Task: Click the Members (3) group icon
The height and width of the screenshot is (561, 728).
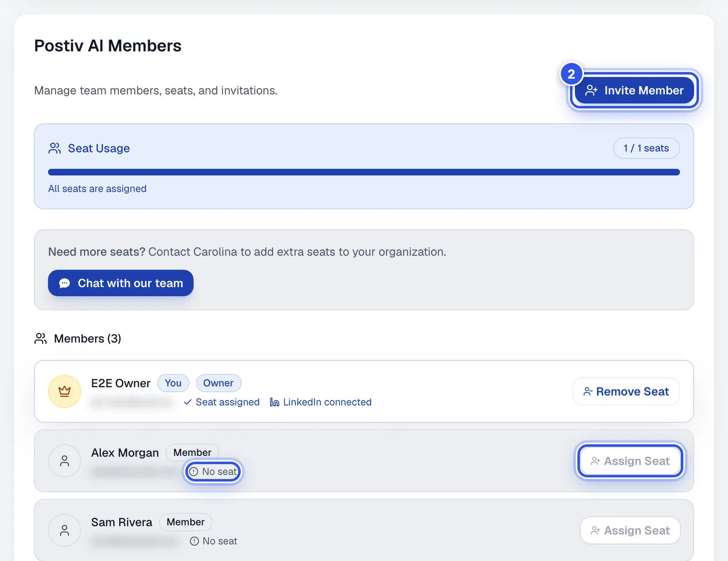Action: tap(40, 339)
